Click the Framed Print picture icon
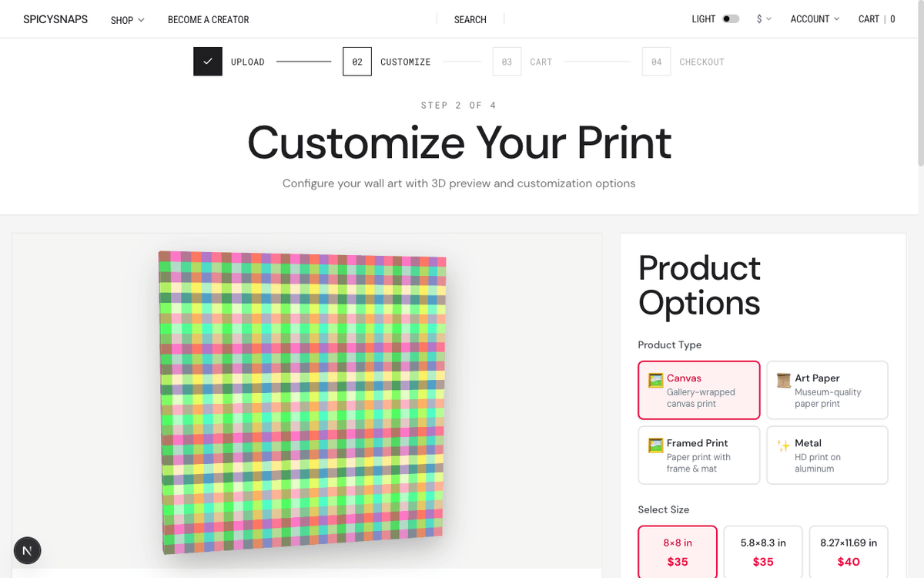The width and height of the screenshot is (924, 578). (656, 445)
